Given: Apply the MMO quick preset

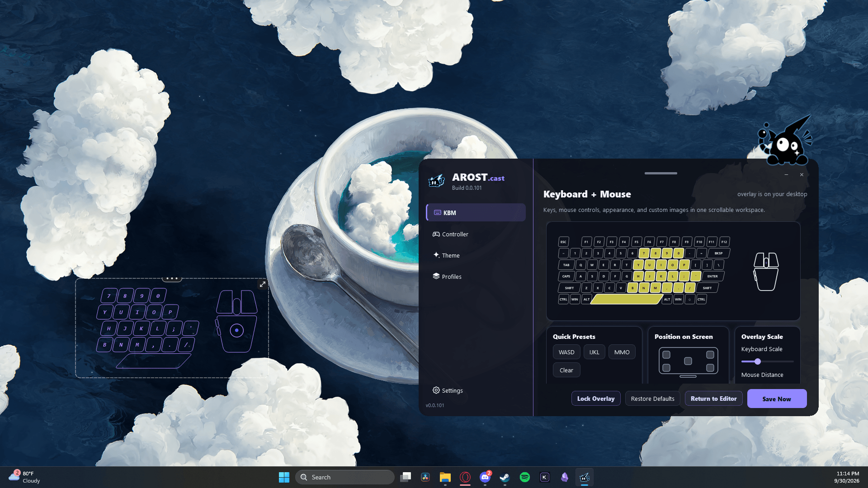Looking at the screenshot, I should (x=622, y=352).
